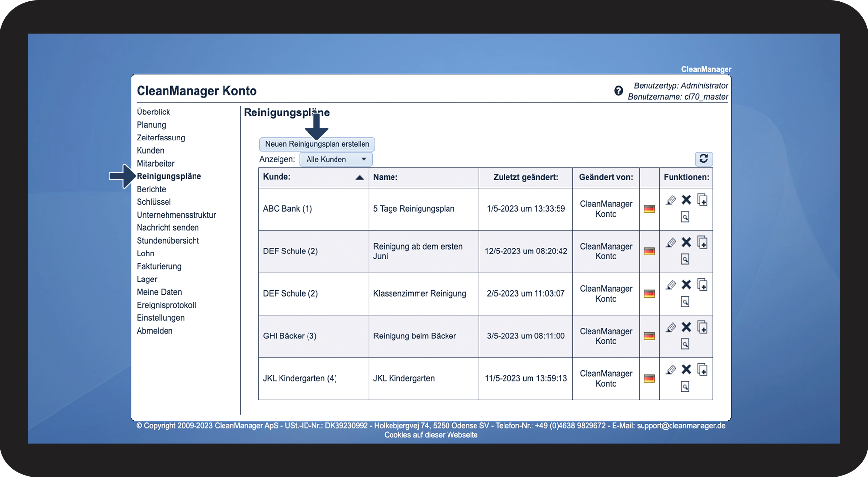This screenshot has height=477, width=868.
Task: Sort by the Zuletzt geändert column header
Action: click(x=525, y=177)
